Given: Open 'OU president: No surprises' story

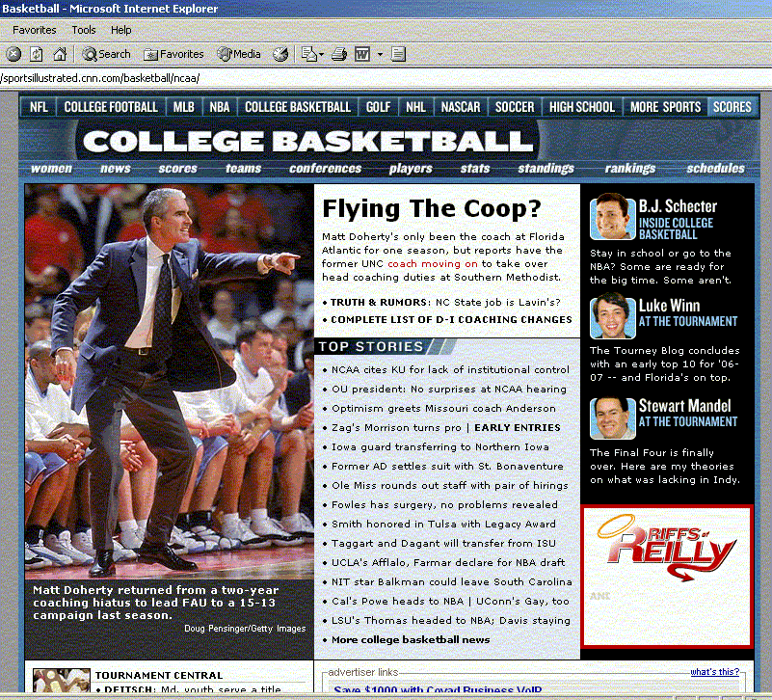Looking at the screenshot, I should coord(449,390).
